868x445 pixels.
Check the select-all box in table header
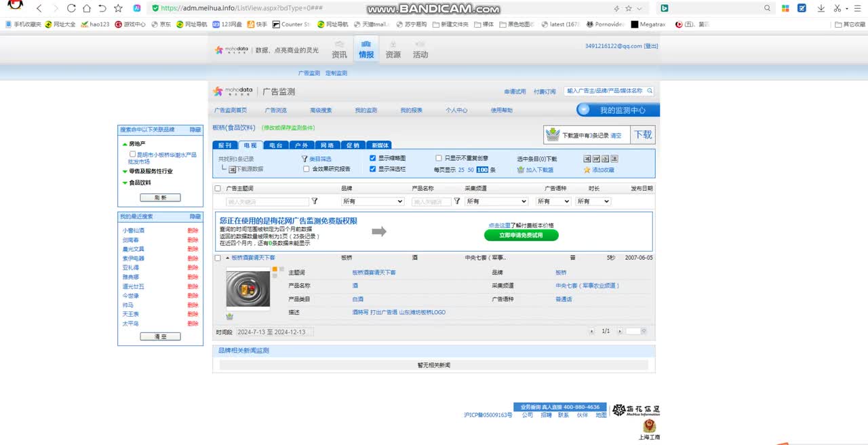[x=218, y=189]
